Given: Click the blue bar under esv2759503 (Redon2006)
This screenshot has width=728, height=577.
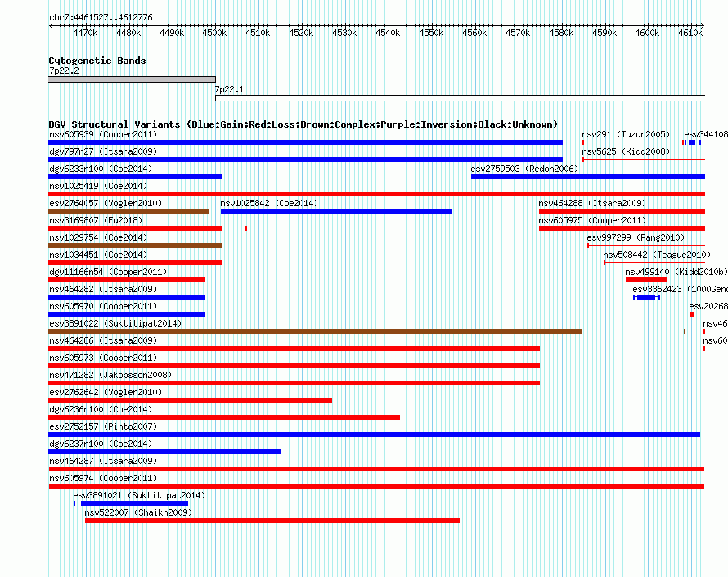Looking at the screenshot, I should pyautogui.click(x=588, y=177).
